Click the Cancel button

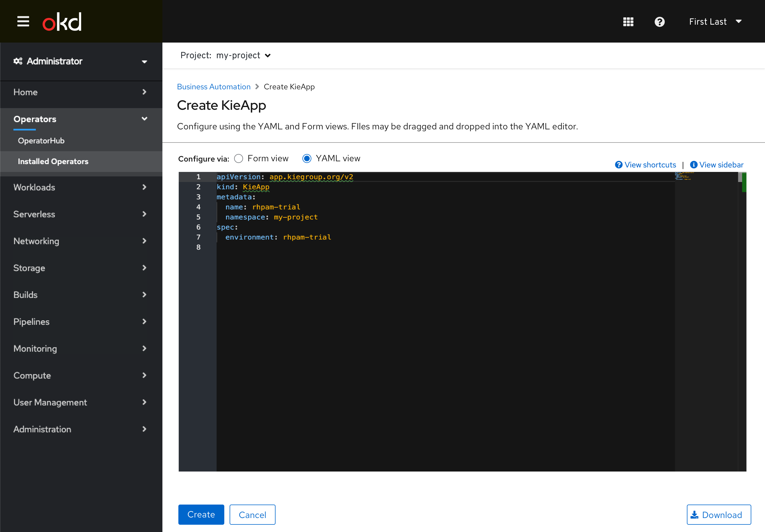pyautogui.click(x=253, y=515)
